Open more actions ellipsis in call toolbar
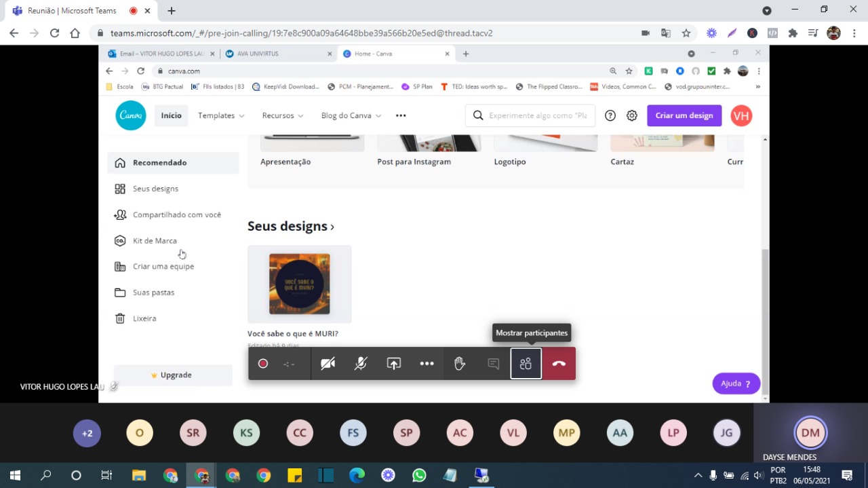This screenshot has height=488, width=868. 427,364
